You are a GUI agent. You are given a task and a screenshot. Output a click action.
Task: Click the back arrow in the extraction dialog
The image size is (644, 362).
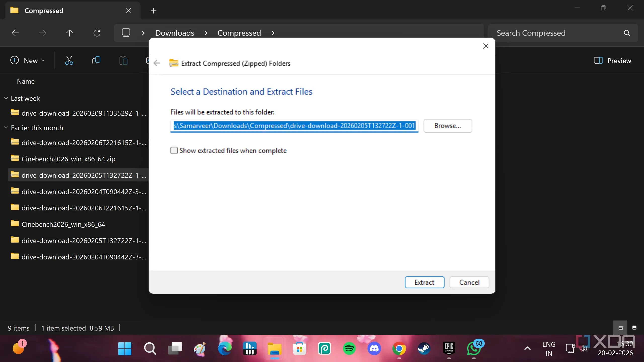coord(156,63)
